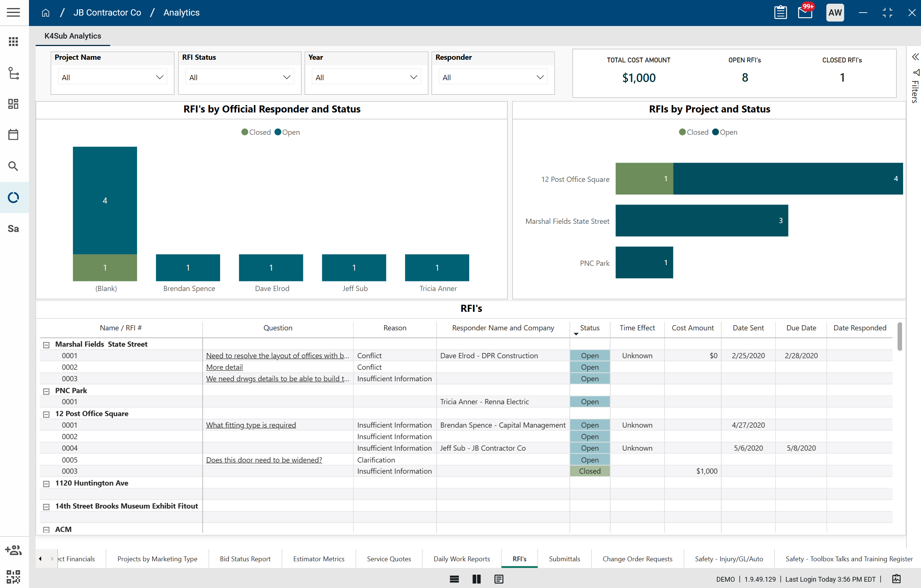
Task: Open the RFI Status filter dropdown
Action: coord(239,77)
